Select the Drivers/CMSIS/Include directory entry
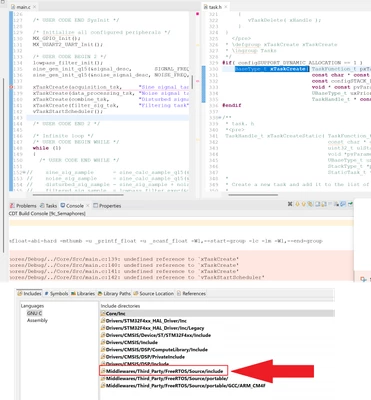The height and width of the screenshot is (400, 371). point(129,342)
